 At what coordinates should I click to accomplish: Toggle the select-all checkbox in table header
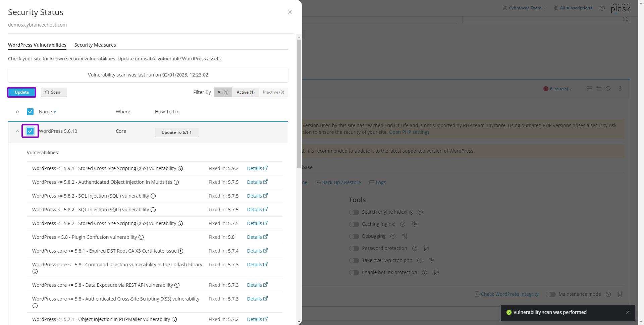point(30,112)
